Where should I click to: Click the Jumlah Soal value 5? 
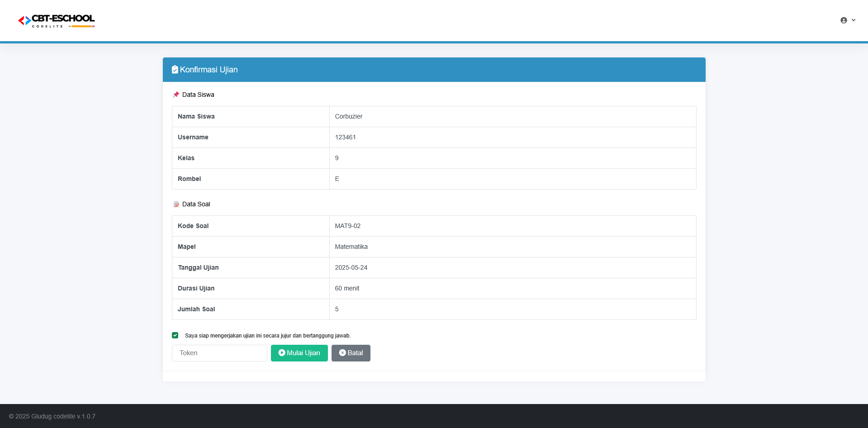(337, 309)
